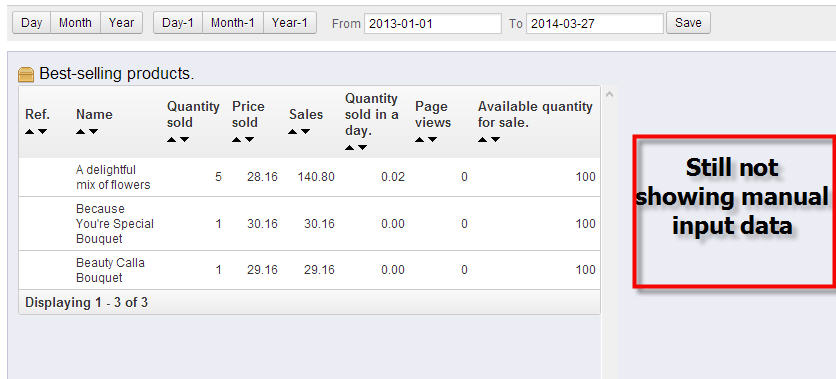Sort Sales column descending arrow
836x379 pixels.
point(306,132)
